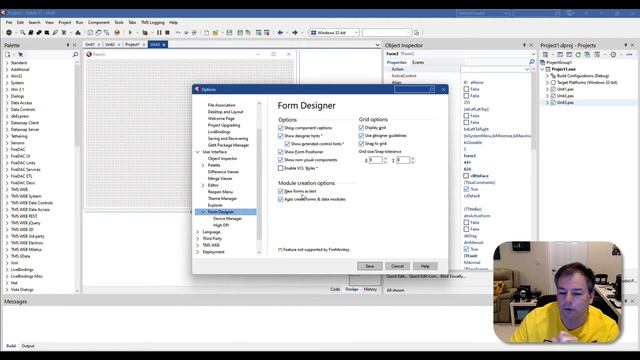Viewport: 640px width, 360px height.
Task: Expand Third Party node in Options tree
Action: click(198, 238)
